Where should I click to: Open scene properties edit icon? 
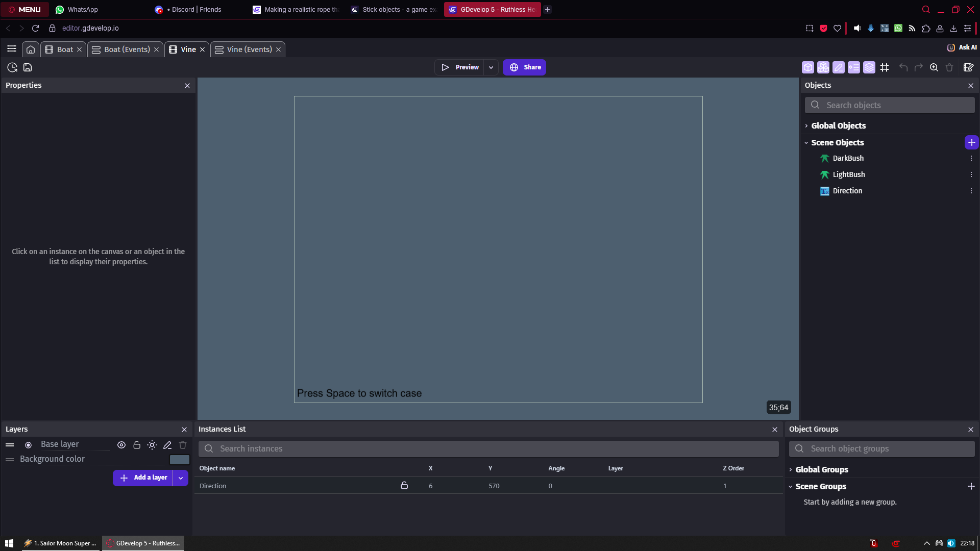[968, 67]
